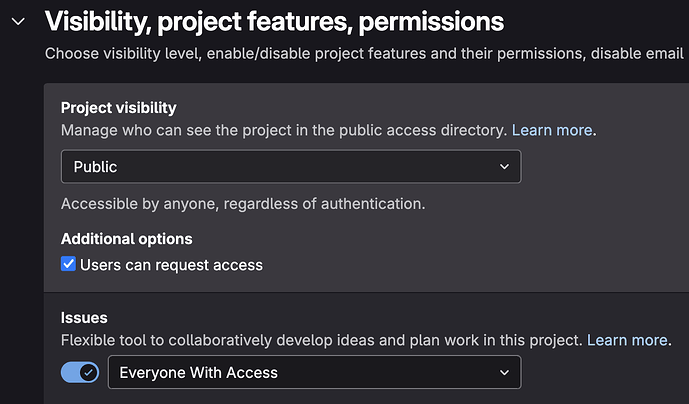
Task: Uncheck the Users can request access checkbox
Action: pyautogui.click(x=69, y=265)
